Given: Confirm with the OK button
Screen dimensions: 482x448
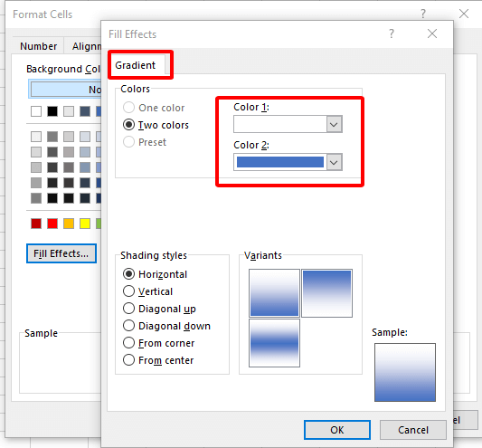Looking at the screenshot, I should click(x=337, y=430).
